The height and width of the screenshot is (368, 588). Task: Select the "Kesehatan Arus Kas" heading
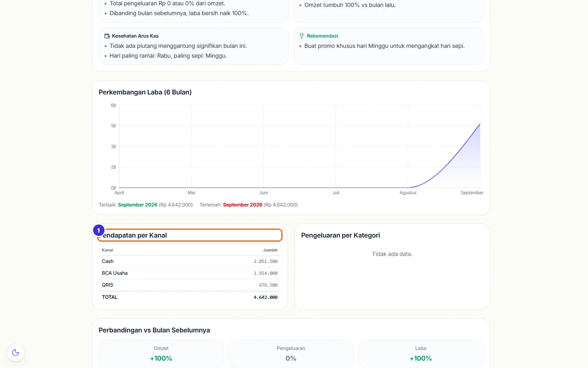tap(135, 36)
